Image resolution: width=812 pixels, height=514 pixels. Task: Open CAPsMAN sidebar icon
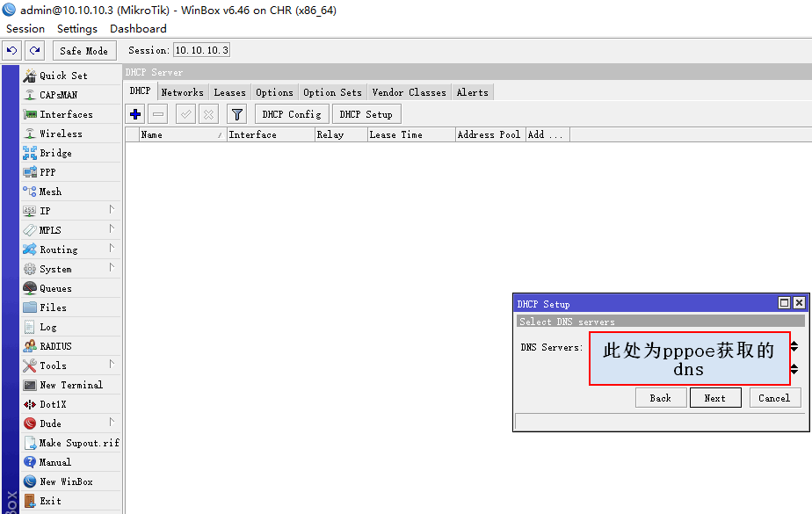[30, 95]
